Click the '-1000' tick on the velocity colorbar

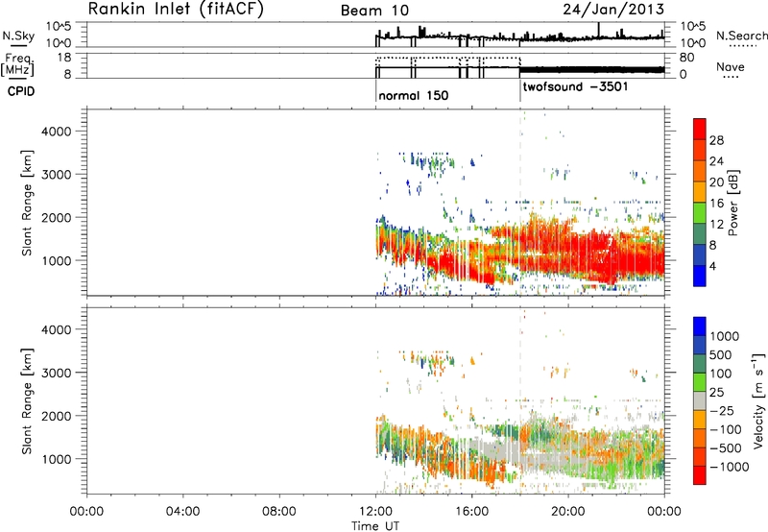[x=729, y=467]
